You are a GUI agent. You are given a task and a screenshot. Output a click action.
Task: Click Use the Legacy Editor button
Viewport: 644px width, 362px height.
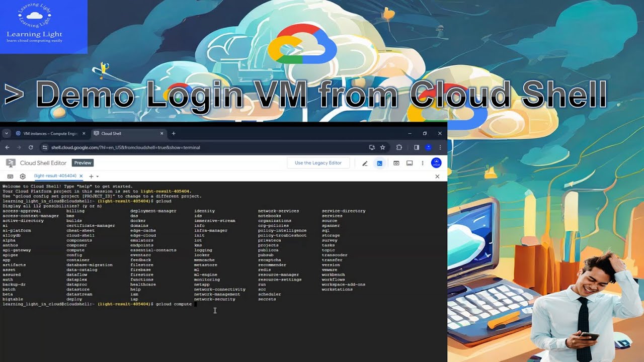point(318,163)
